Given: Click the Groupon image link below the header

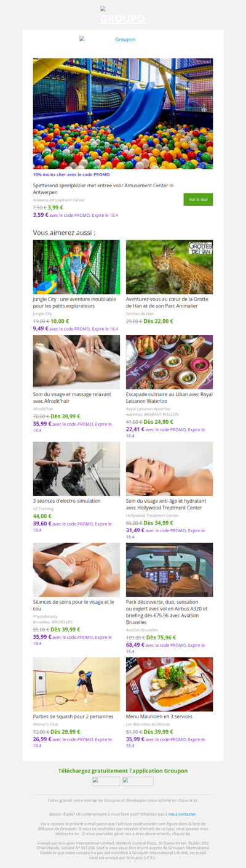Looking at the screenshot, I should [123, 39].
